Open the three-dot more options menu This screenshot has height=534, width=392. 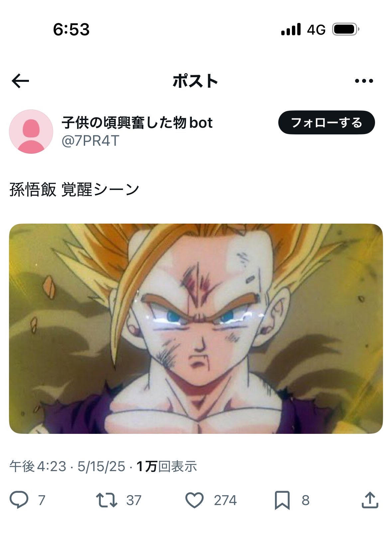pos(364,81)
